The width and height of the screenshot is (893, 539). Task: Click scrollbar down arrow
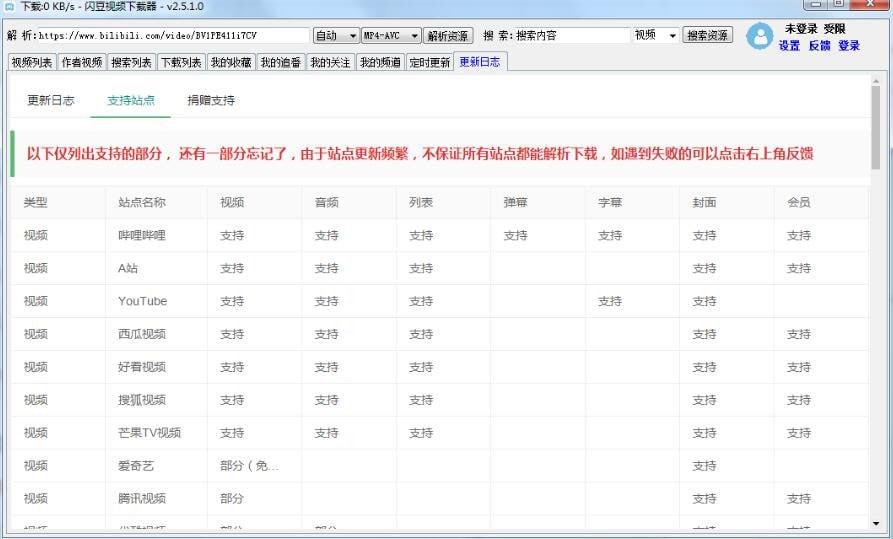click(x=876, y=524)
